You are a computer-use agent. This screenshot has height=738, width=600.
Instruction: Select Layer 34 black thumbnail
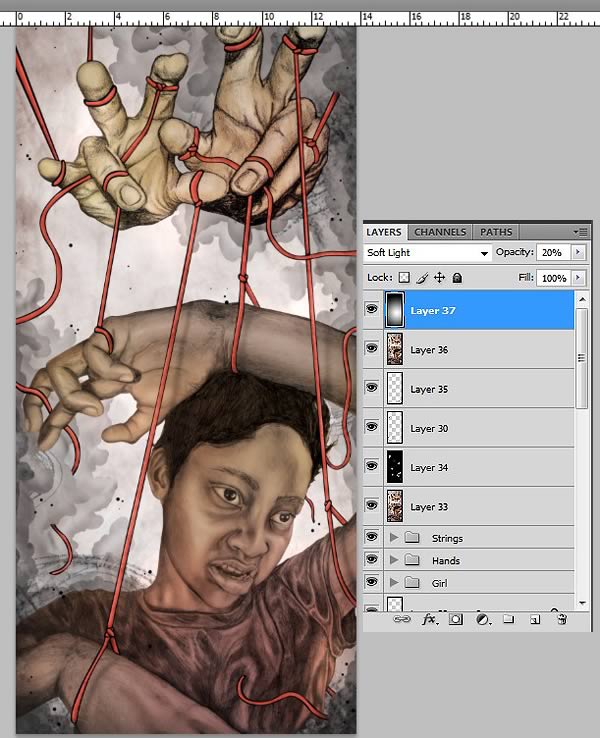[x=395, y=466]
